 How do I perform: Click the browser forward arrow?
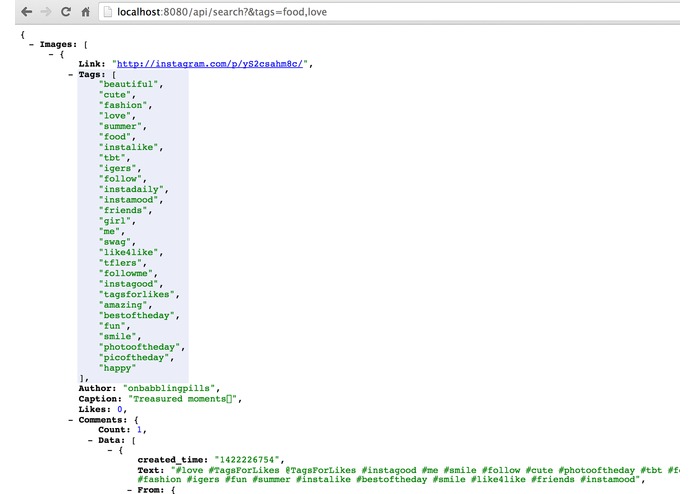coord(46,12)
